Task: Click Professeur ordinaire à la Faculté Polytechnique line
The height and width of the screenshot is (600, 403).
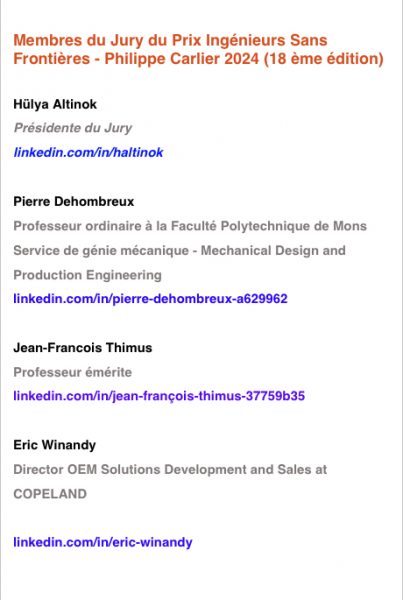Action: click(x=190, y=226)
